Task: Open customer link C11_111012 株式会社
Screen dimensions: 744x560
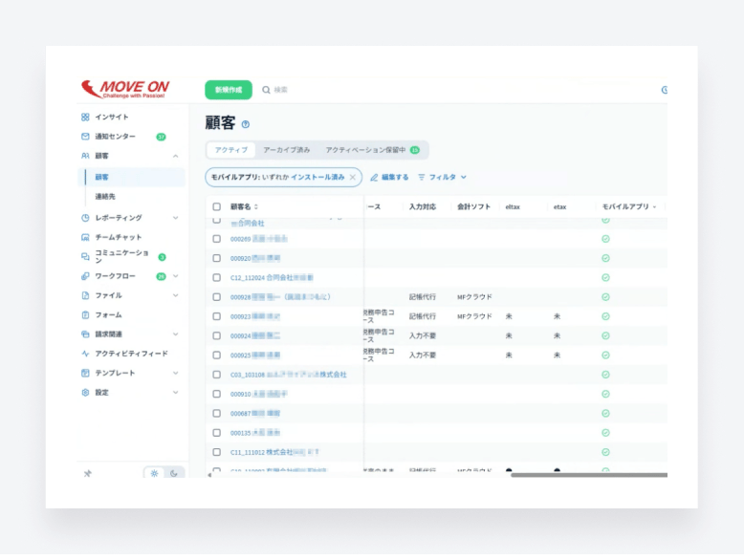Action: [274, 452]
